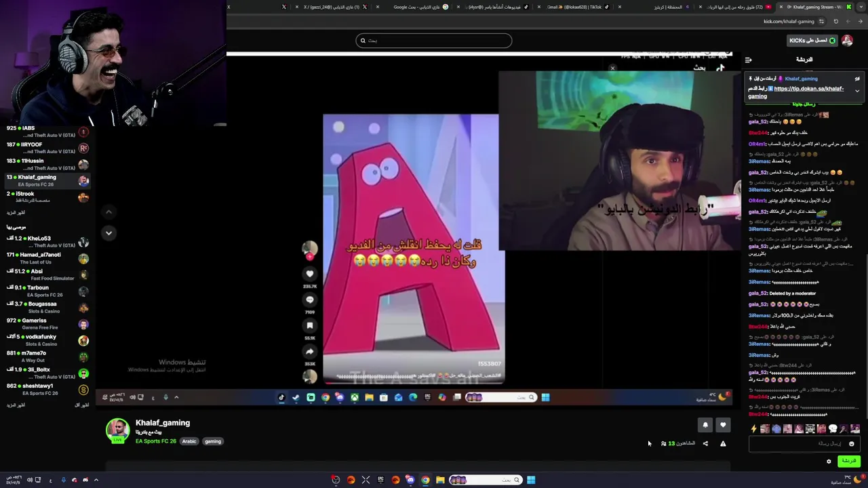This screenshot has width=868, height=488.
Task: Click the get KICKs button
Action: pos(812,41)
